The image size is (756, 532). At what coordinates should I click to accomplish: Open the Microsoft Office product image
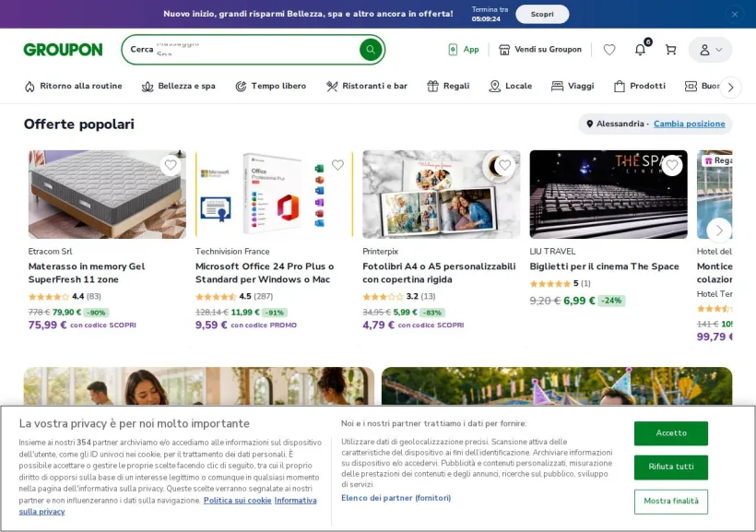pyautogui.click(x=275, y=195)
